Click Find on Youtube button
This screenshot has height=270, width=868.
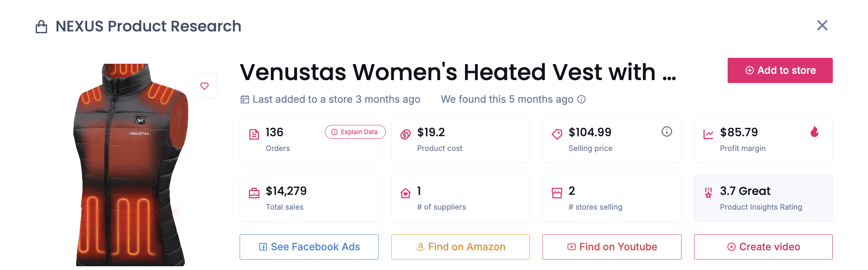click(612, 247)
